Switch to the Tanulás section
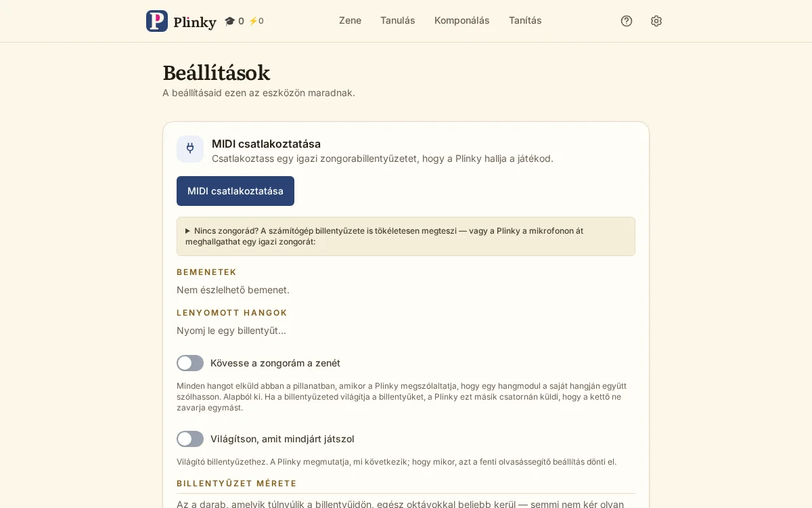812x508 pixels. [398, 20]
